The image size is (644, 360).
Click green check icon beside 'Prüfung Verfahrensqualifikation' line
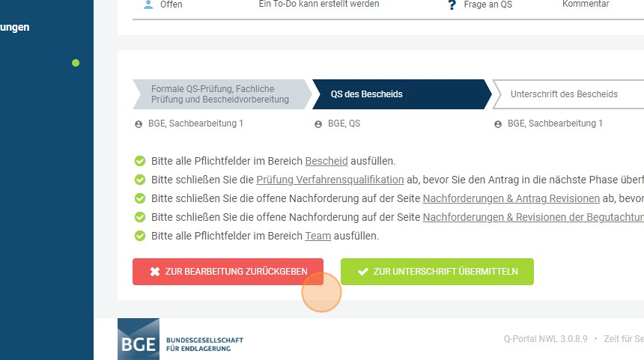pyautogui.click(x=140, y=180)
